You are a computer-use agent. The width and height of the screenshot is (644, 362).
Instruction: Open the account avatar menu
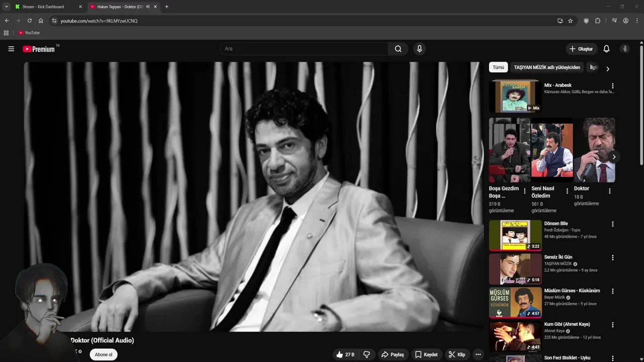pos(625,49)
